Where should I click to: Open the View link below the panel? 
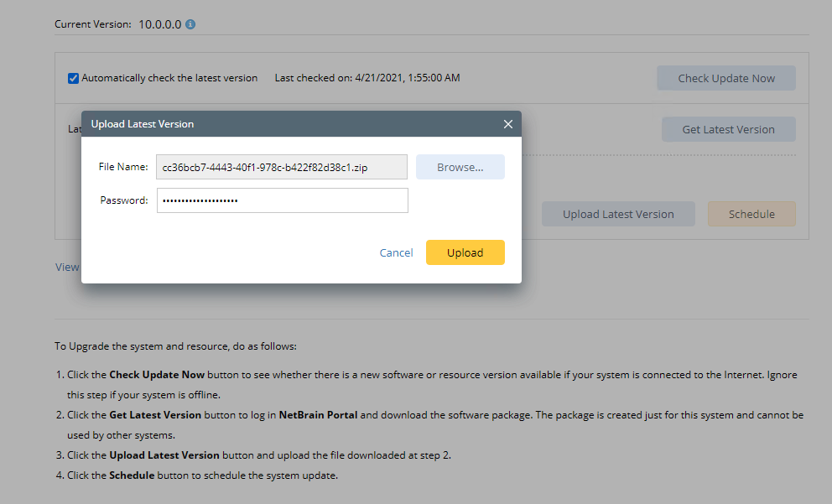coord(67,267)
